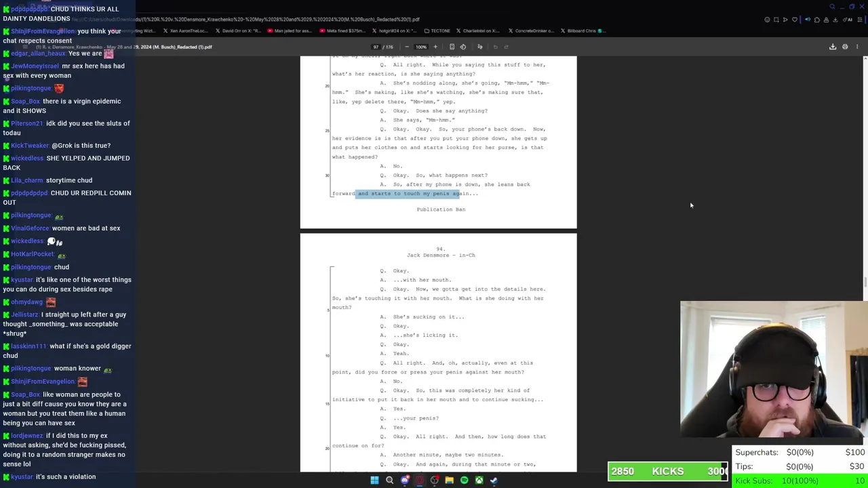Viewport: 868px width, 488px height.
Task: Open the Xbox app from the taskbar
Action: (479, 480)
